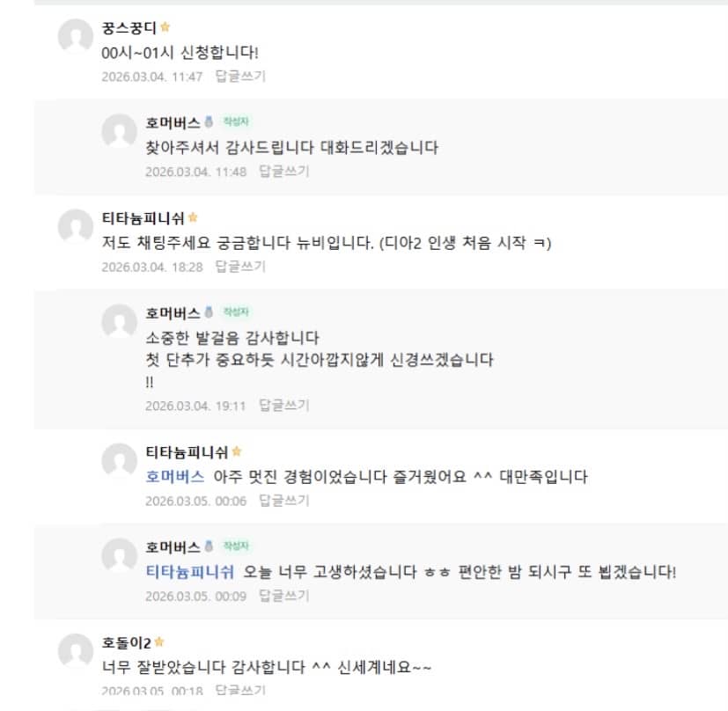Screen dimensions: 728x711
Task: Click the 작성자 badge on the 19:11 reply
Action: coord(237,312)
